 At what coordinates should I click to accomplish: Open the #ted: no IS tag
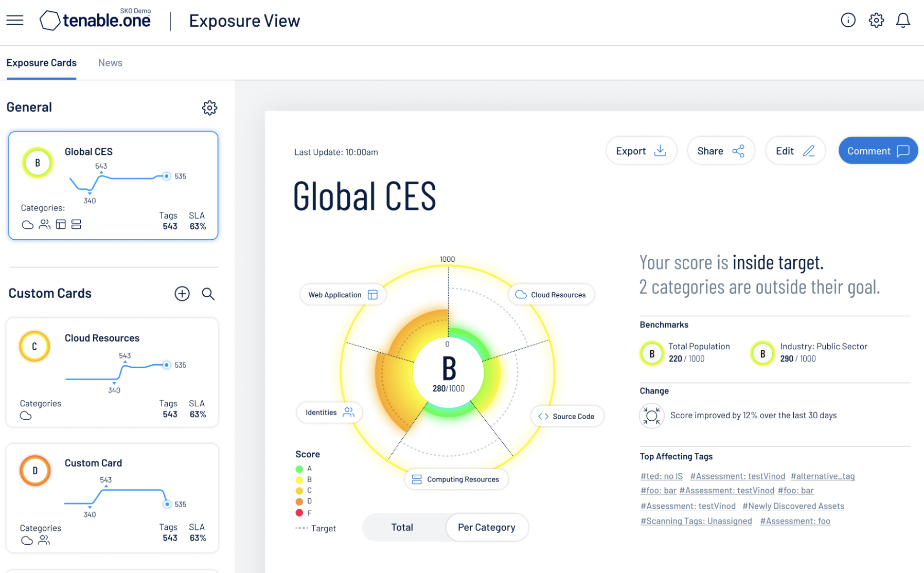coord(662,476)
